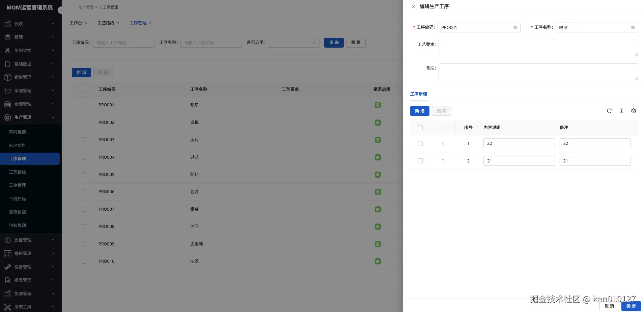Click the 查询 search button
This screenshot has height=312, width=644.
click(334, 43)
